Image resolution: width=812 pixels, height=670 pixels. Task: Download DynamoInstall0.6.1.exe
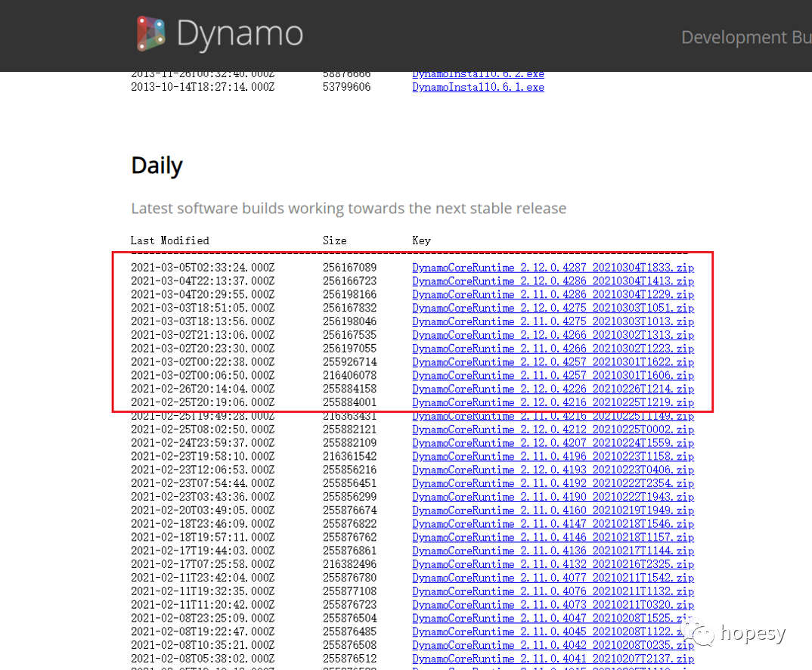coord(478,87)
